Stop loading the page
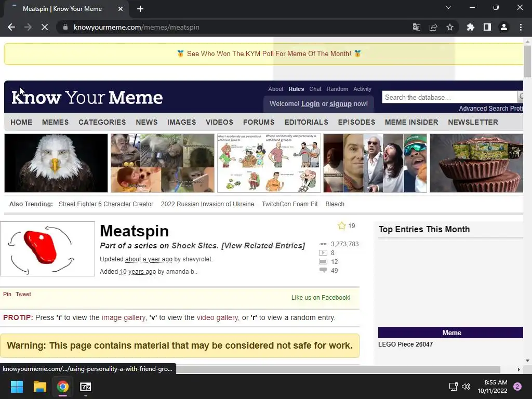532x399 pixels. [45, 27]
